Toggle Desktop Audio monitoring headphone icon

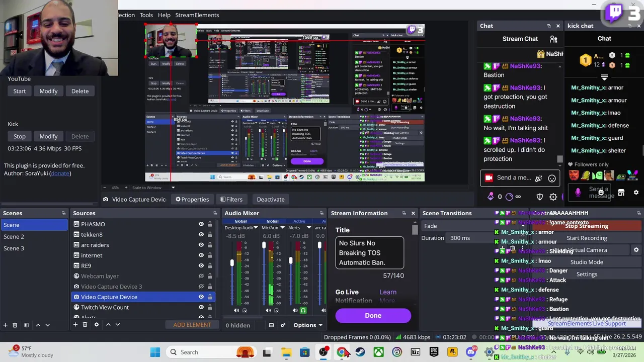pyautogui.click(x=245, y=310)
